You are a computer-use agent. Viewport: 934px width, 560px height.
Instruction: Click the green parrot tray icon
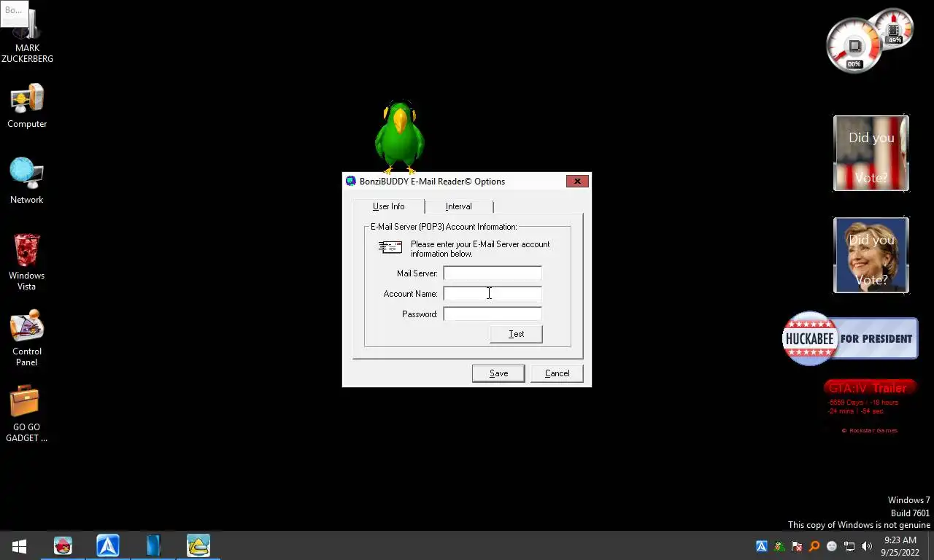[x=779, y=546]
